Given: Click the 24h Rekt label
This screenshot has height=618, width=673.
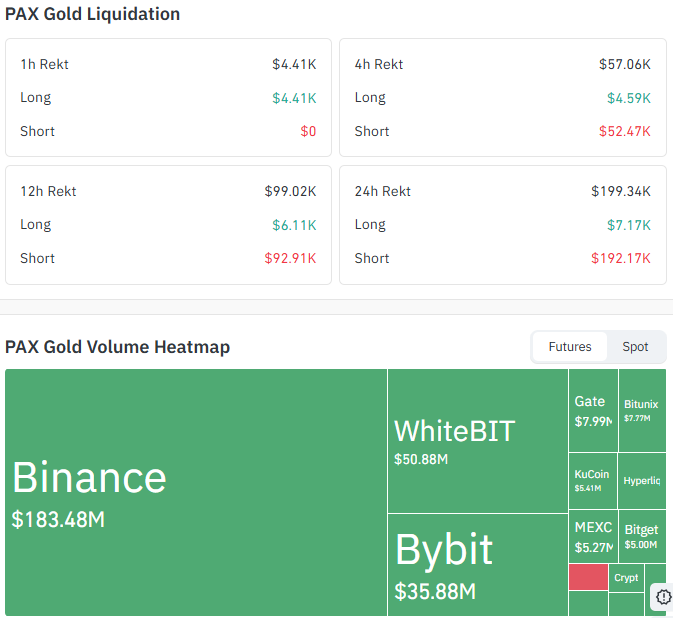Looking at the screenshot, I should click(382, 191).
